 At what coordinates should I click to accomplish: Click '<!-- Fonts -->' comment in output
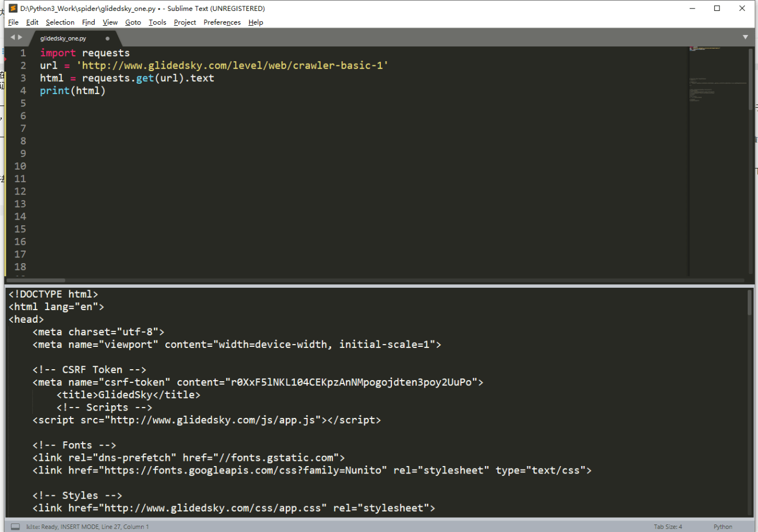click(75, 445)
